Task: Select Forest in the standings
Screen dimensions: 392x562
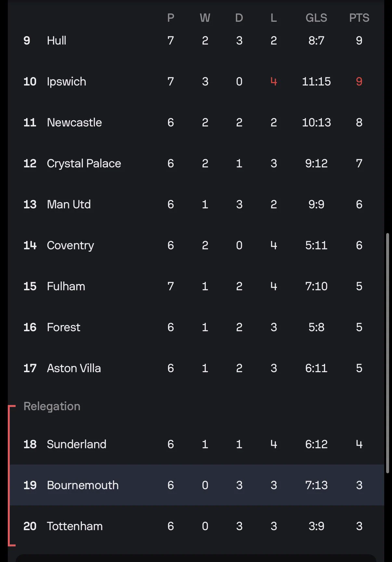Action: point(196,327)
